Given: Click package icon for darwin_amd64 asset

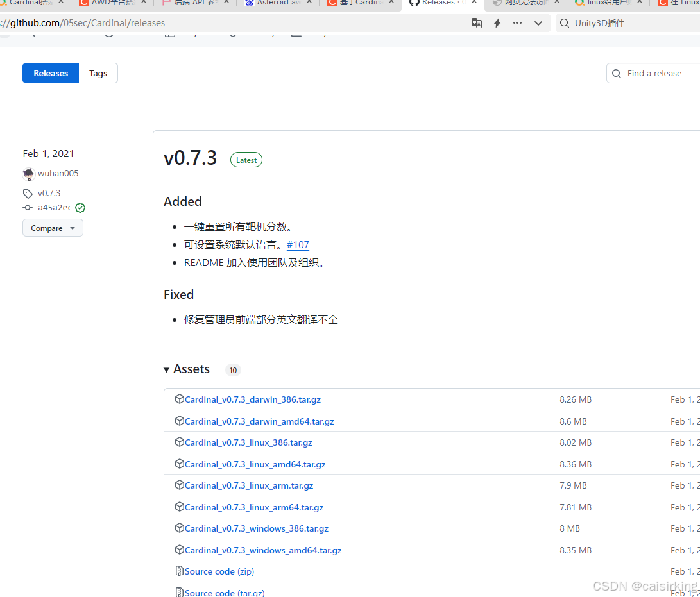Looking at the screenshot, I should pos(180,421).
